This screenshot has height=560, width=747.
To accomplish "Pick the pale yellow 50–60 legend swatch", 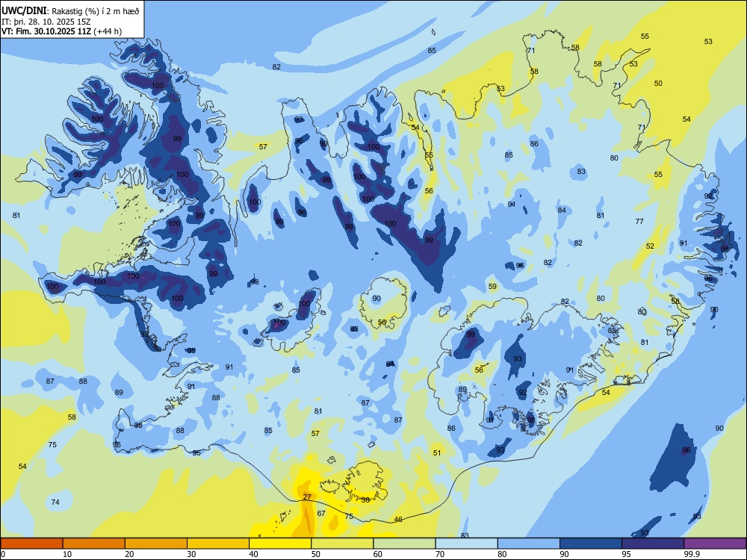I will (342, 544).
